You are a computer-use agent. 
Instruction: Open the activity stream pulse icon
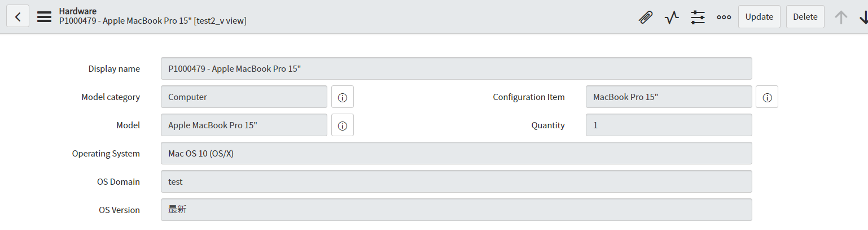[672, 17]
